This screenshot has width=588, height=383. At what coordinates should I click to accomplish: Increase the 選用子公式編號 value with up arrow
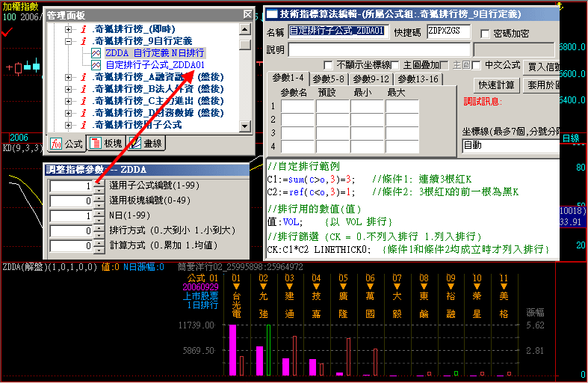[99, 183]
